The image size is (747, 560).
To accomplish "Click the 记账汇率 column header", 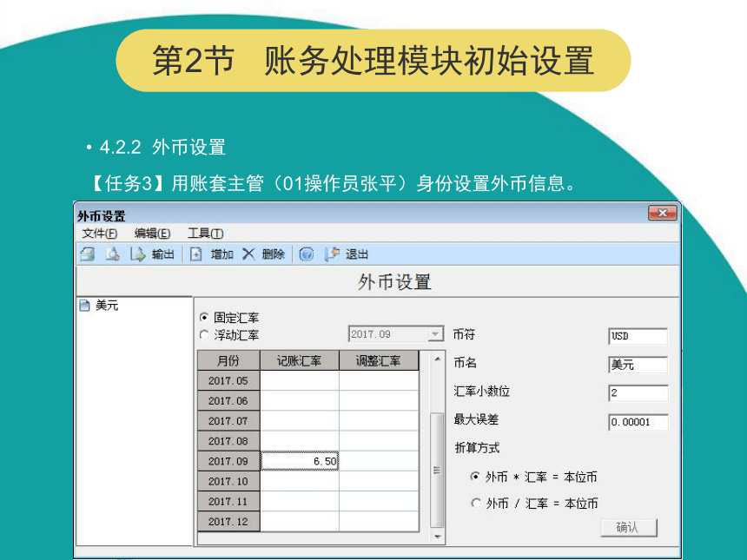I will click(300, 360).
